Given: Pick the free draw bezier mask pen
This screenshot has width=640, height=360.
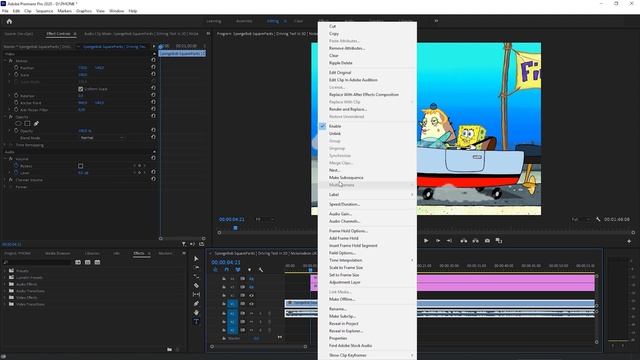Looking at the screenshot, I should coord(36,123).
